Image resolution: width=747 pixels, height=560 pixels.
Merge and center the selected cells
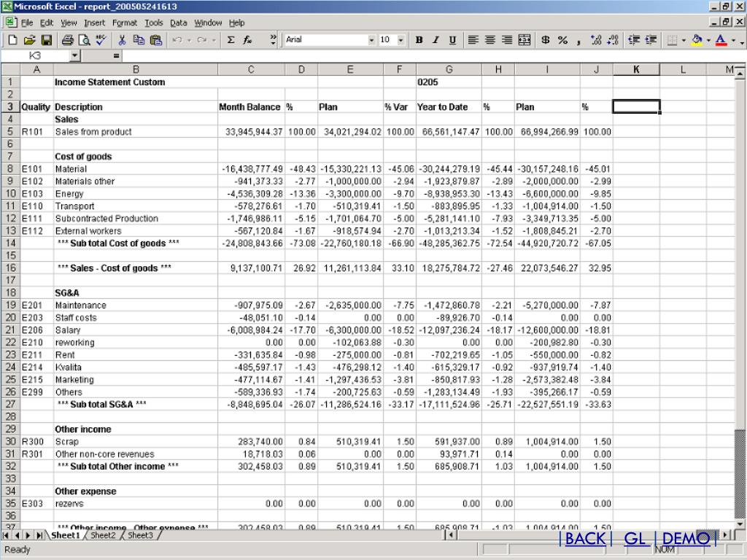524,40
